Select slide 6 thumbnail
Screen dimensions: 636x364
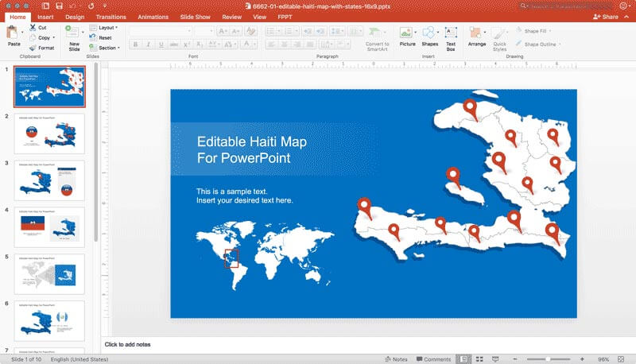tap(49, 321)
